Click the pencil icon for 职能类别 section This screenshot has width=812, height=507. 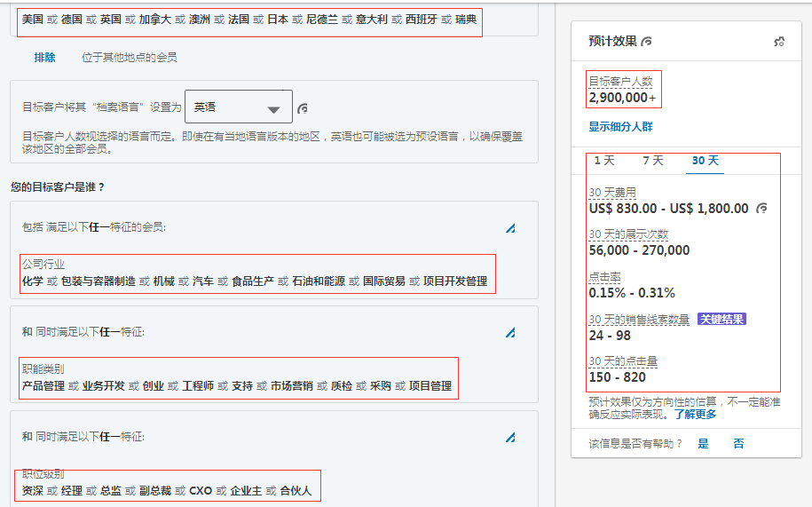click(x=510, y=333)
